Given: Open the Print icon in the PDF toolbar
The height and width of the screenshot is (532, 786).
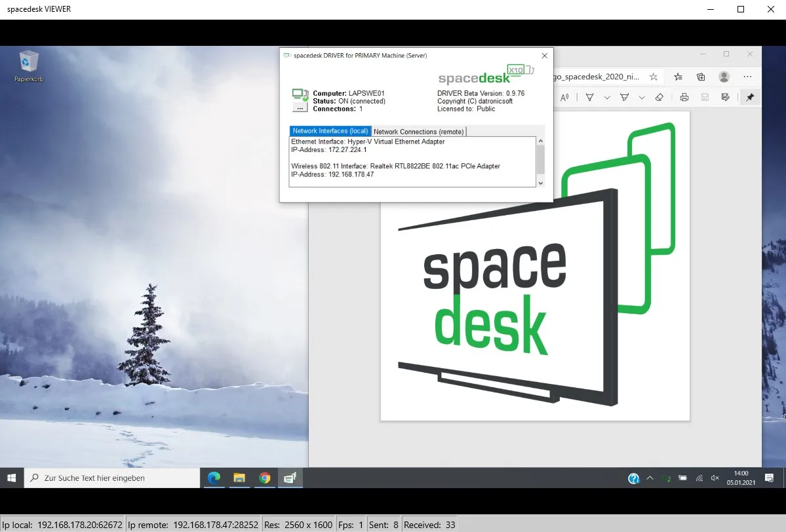Looking at the screenshot, I should coord(684,97).
